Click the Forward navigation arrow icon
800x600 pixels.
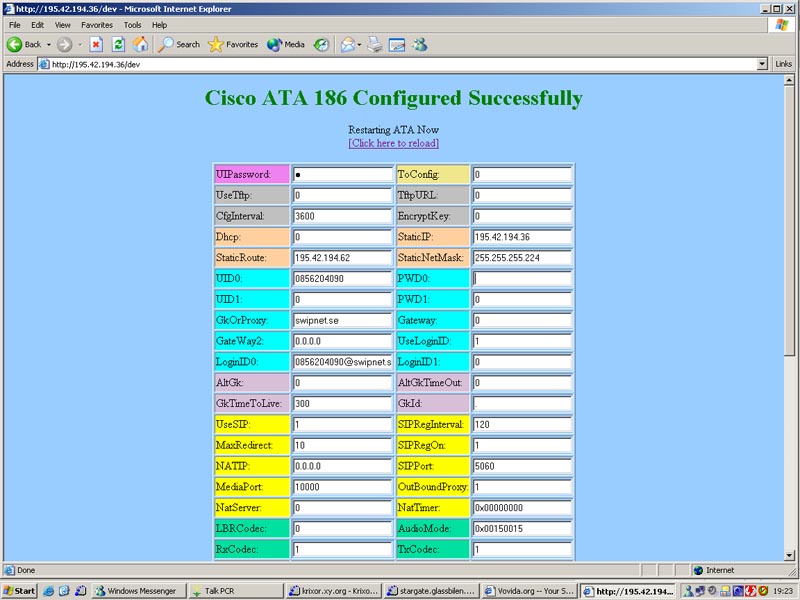click(x=64, y=45)
